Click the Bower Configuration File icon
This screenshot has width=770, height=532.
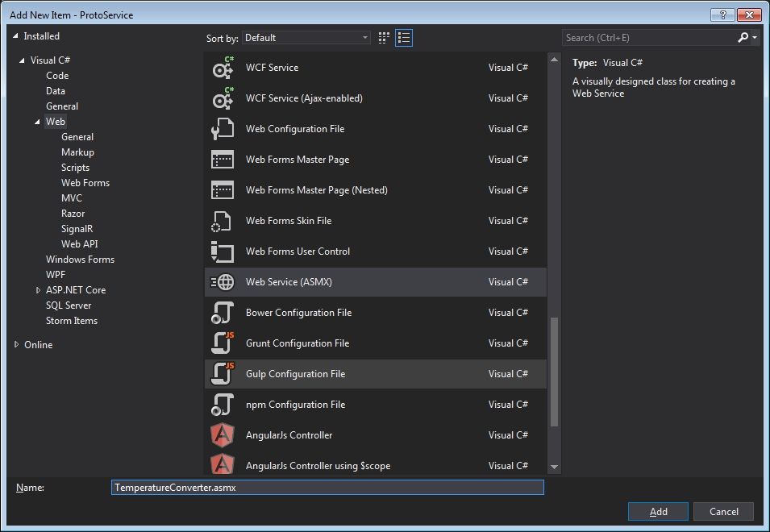pos(223,313)
